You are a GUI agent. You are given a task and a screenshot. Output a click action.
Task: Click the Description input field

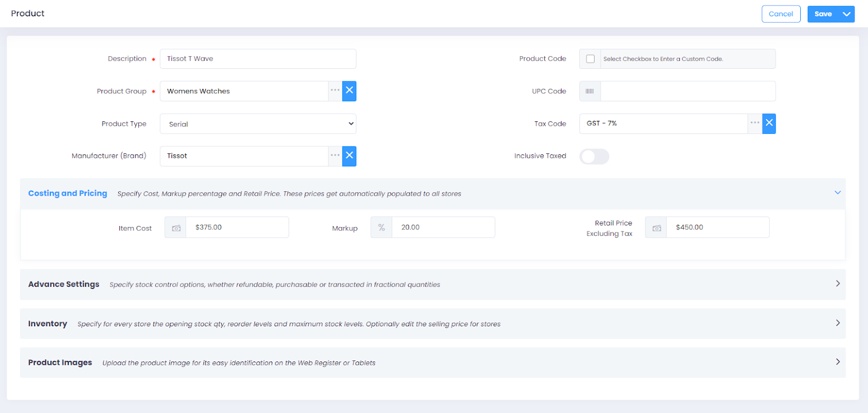[258, 59]
